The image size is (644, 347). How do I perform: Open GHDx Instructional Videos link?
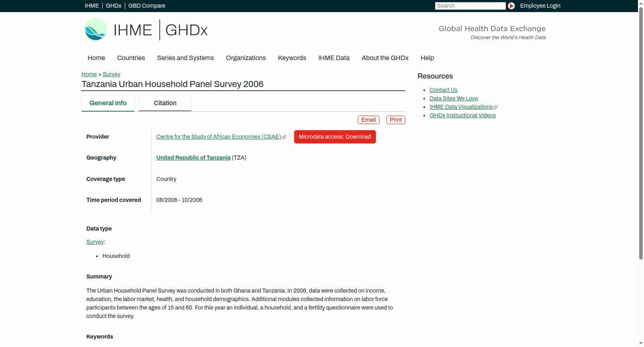click(x=462, y=116)
